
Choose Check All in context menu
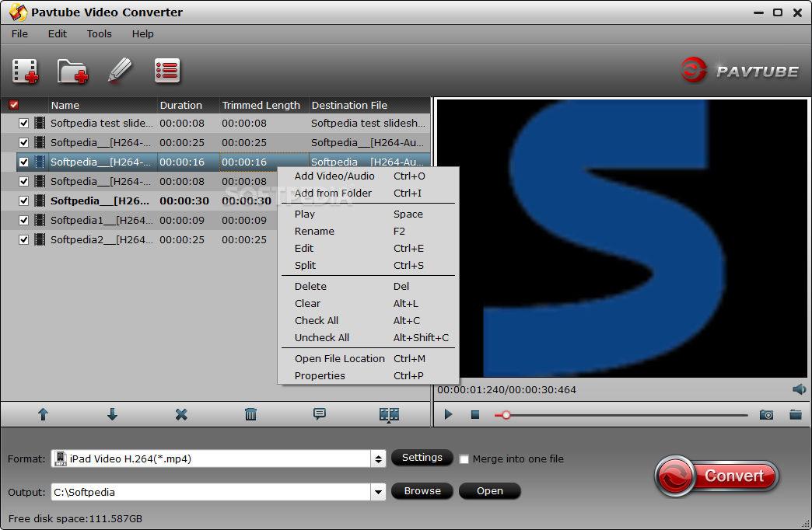(x=368, y=320)
